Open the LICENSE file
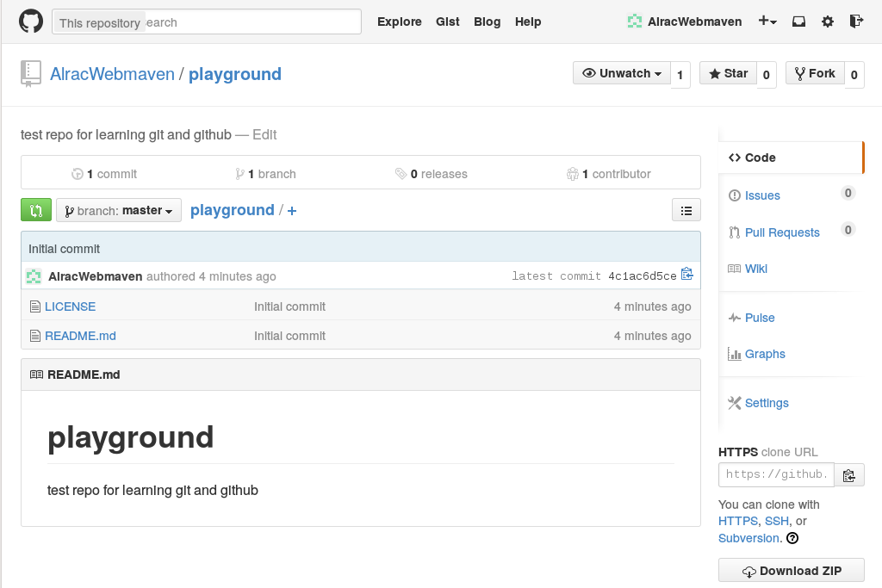 click(71, 306)
